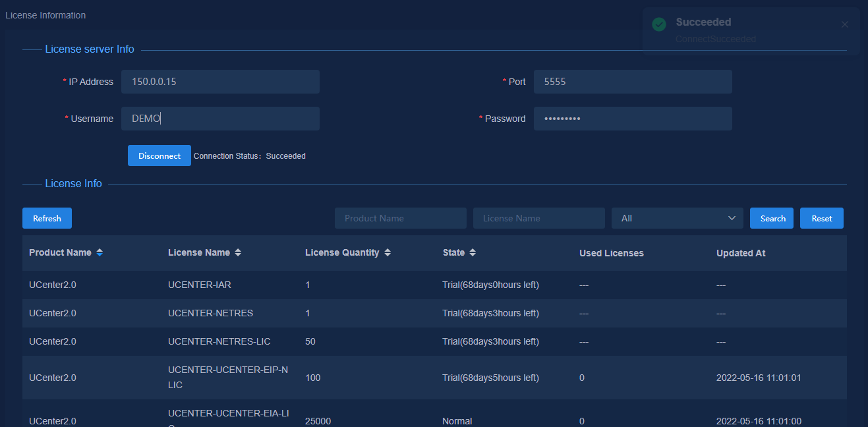The width and height of the screenshot is (868, 427).
Task: Click the Product Name column header
Action: tap(61, 253)
